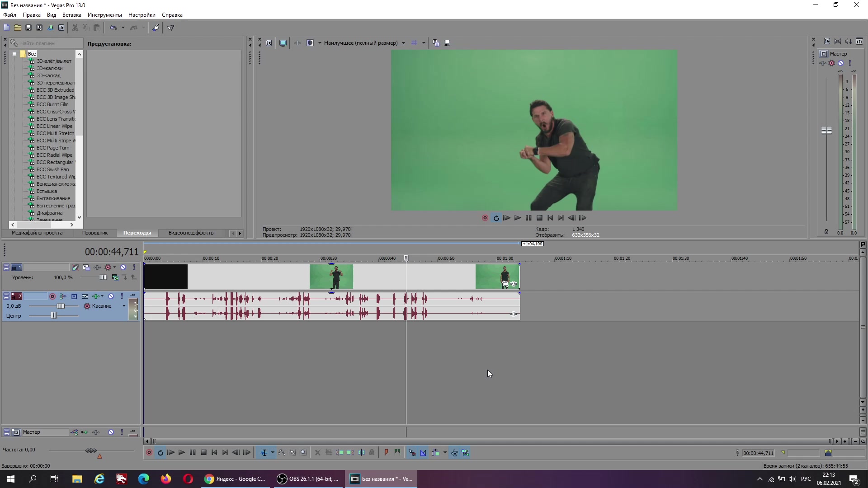Mute the master bus output
Screen dimensions: 868x488
tap(840, 63)
